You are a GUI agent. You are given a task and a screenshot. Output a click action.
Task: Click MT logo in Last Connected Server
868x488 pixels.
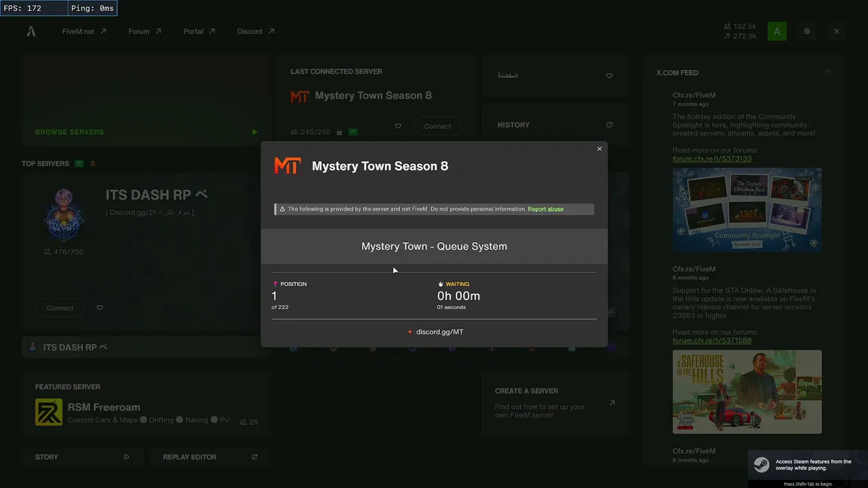point(299,96)
